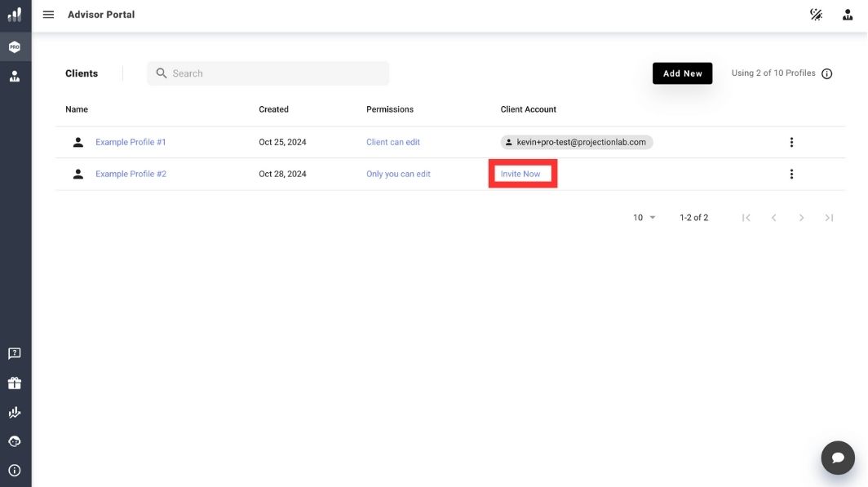Click the sprout referral icon in the sidebar

click(14, 411)
